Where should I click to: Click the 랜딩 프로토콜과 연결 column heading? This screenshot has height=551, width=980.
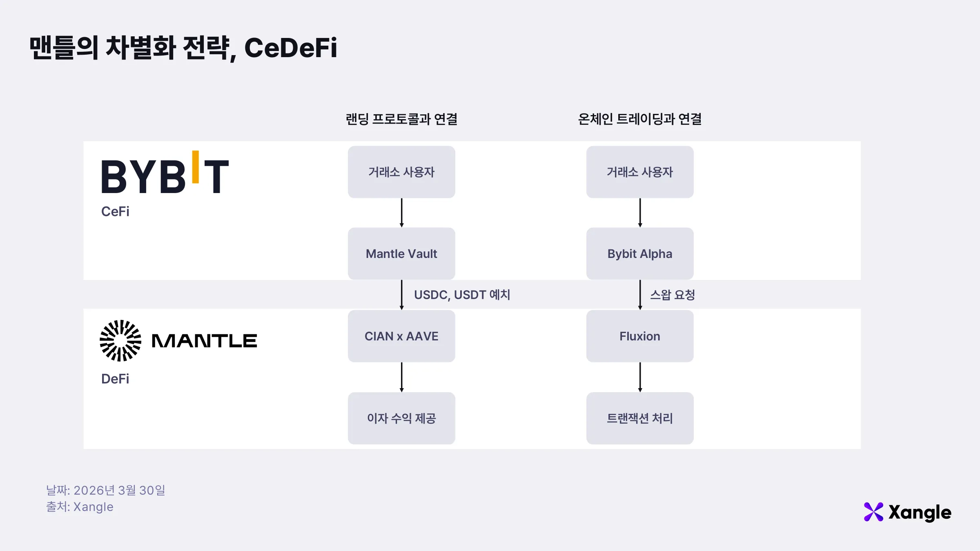(401, 119)
